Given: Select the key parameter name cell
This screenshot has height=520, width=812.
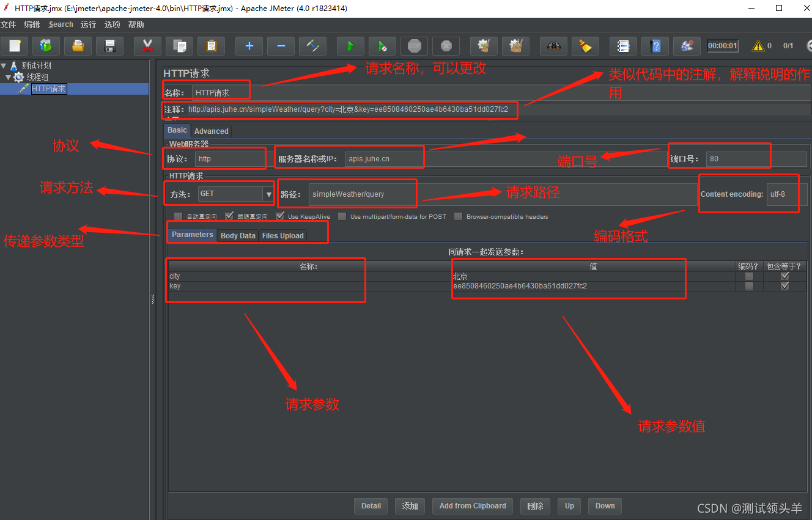Looking at the screenshot, I should (x=309, y=286).
